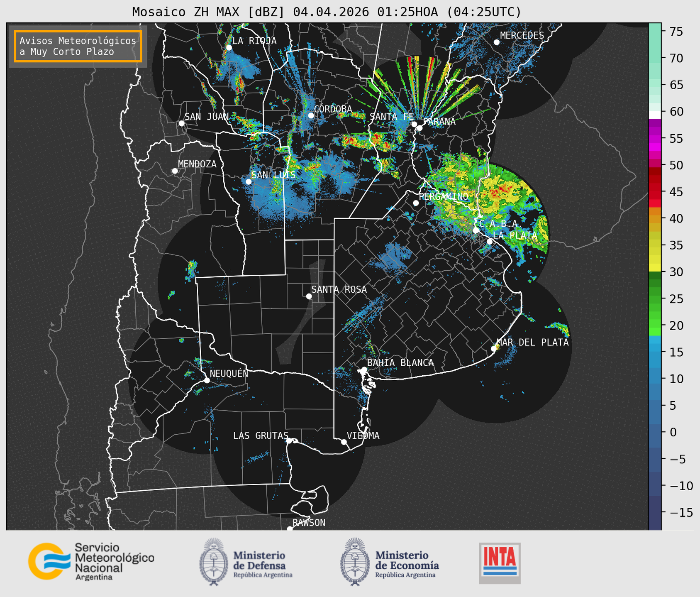
Task: Select the Neuquén city marker dot
Action: 207,380
